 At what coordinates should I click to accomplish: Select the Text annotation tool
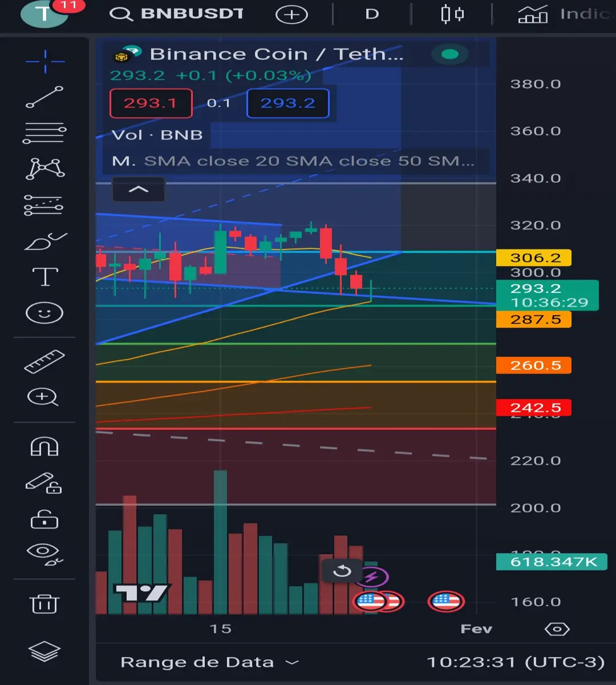pos(45,277)
